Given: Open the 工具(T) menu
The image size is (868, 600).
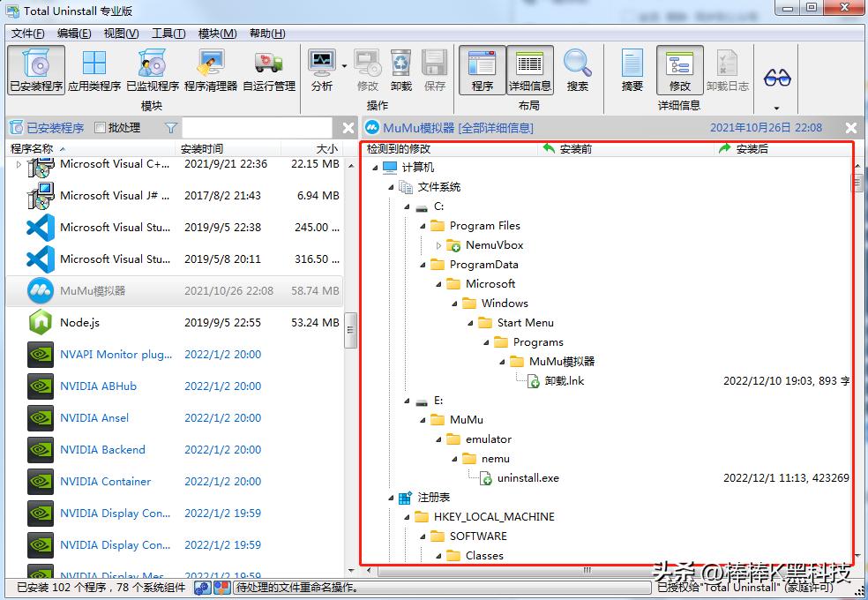Looking at the screenshot, I should point(168,34).
